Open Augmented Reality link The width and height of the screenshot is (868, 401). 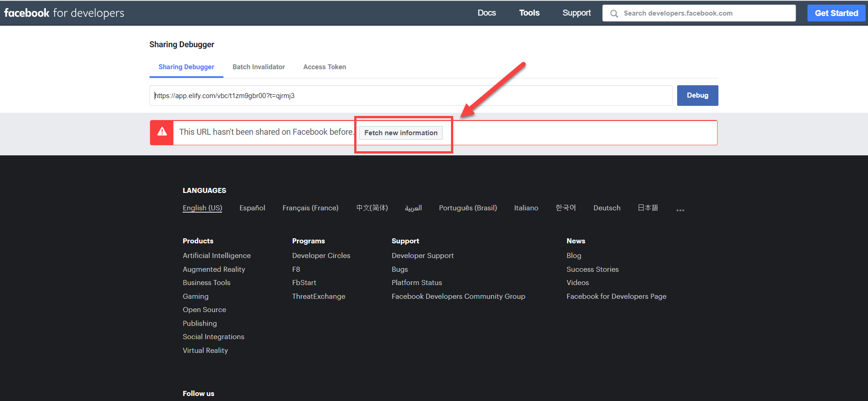coord(214,269)
